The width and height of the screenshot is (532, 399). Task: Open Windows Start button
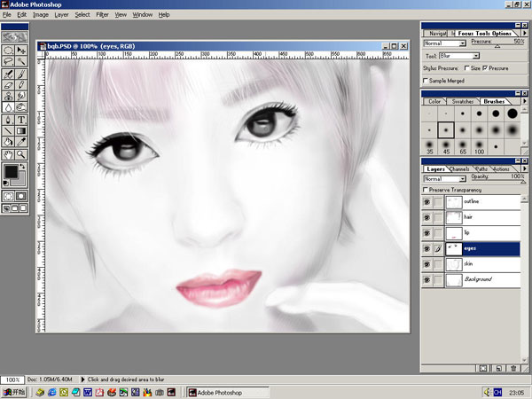[14, 392]
